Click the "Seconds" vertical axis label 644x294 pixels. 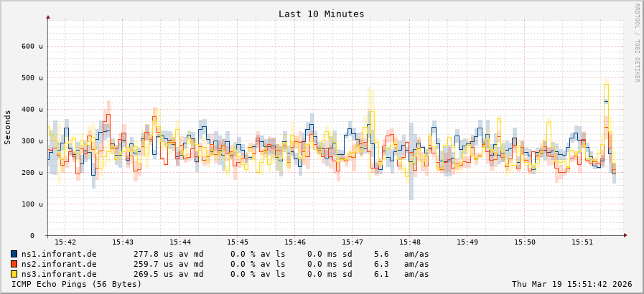click(x=8, y=127)
